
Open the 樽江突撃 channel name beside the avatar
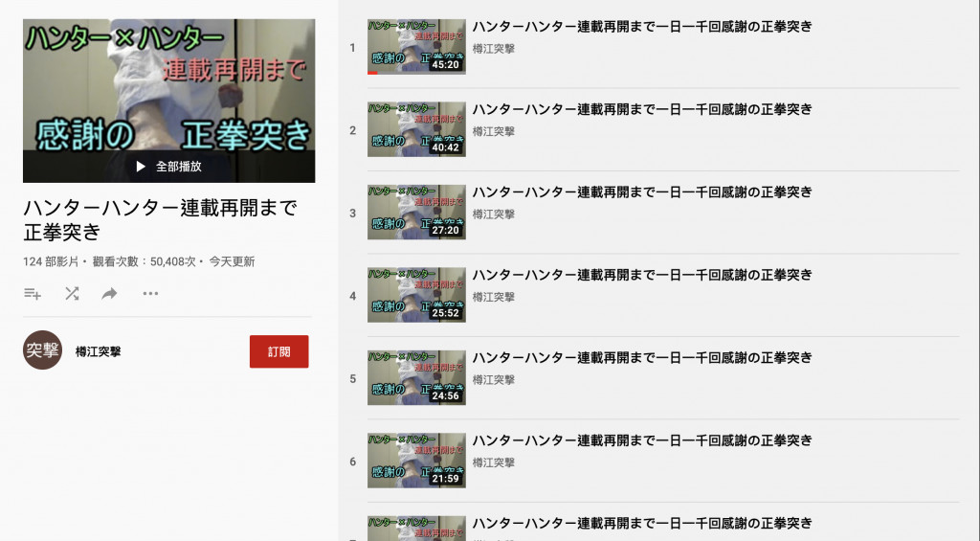99,352
